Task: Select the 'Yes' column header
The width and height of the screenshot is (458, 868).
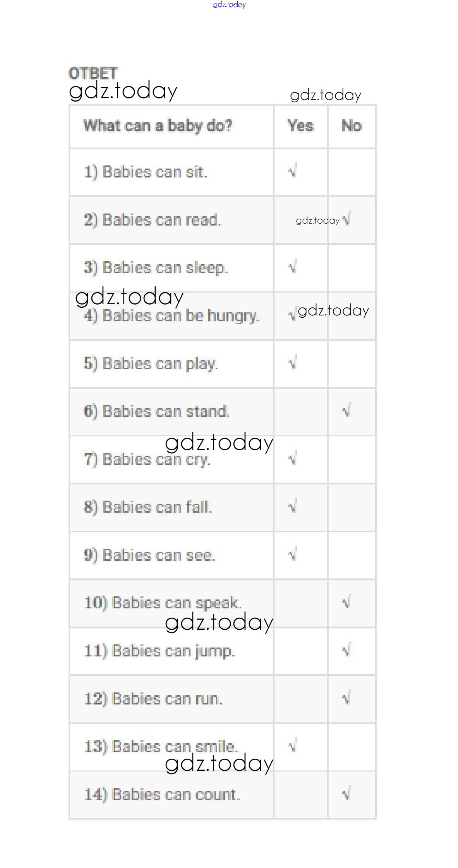Action: pyautogui.click(x=300, y=126)
